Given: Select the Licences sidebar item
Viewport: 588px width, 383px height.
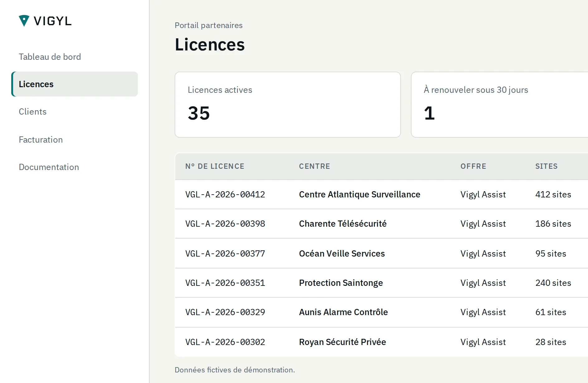Looking at the screenshot, I should [75, 84].
